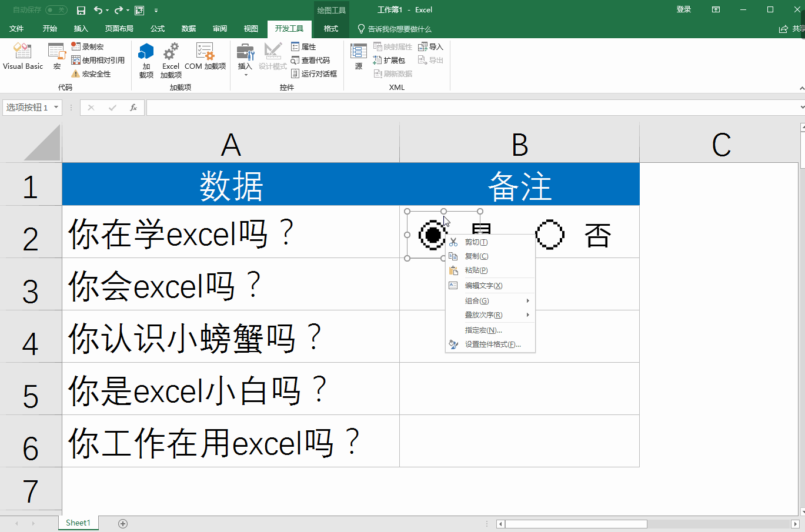Switch to the 页面布局 tab
The width and height of the screenshot is (805, 532).
click(119, 29)
